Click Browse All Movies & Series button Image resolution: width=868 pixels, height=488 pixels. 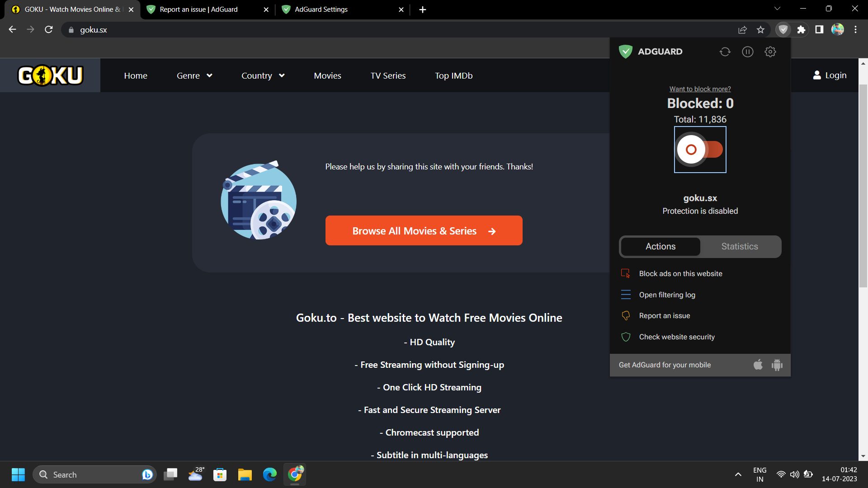point(424,230)
